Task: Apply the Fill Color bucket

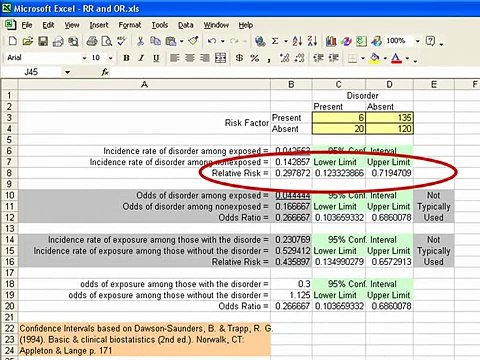Action: coord(375,58)
